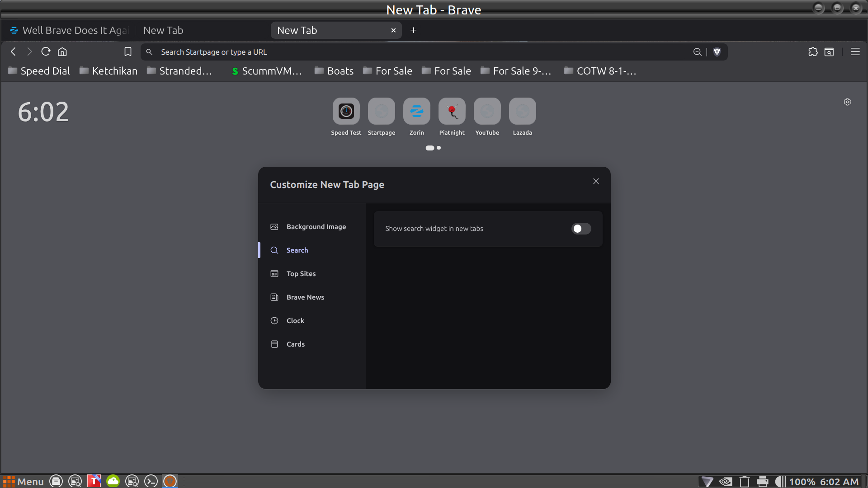Go to second page of top sites dots
The image size is (868, 488).
click(439, 148)
